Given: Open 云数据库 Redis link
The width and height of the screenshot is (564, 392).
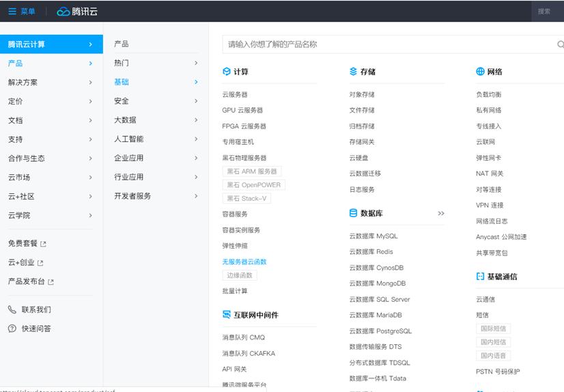Looking at the screenshot, I should [x=371, y=252].
